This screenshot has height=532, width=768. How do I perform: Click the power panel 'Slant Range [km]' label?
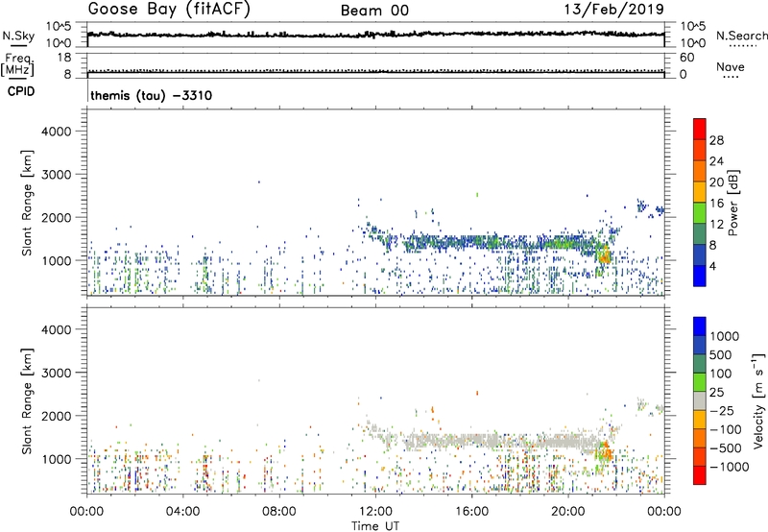tap(27, 203)
